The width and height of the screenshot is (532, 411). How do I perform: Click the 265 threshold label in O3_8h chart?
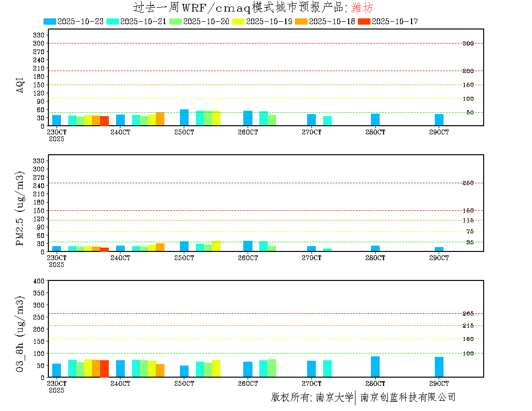pyautogui.click(x=468, y=314)
